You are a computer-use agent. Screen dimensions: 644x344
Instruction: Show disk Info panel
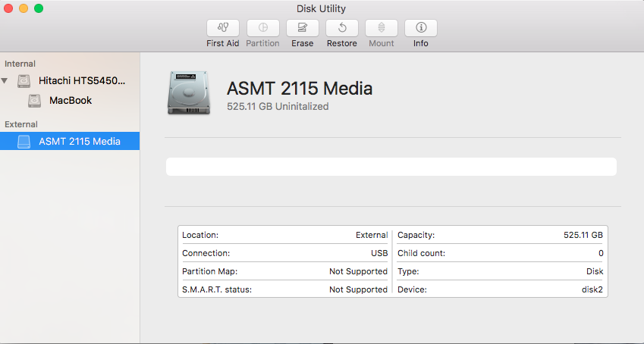[421, 28]
